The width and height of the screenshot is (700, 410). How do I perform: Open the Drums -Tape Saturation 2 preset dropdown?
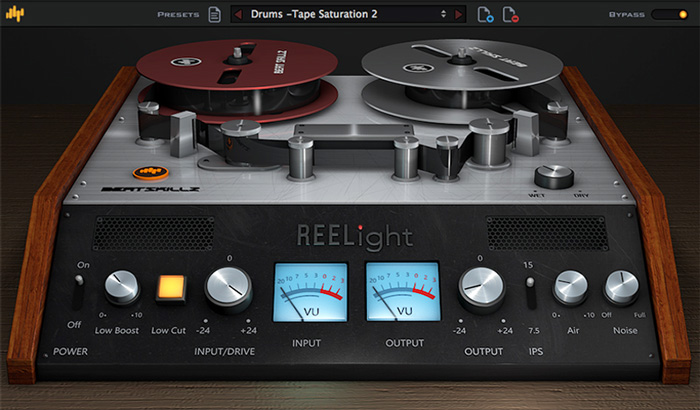pos(348,14)
